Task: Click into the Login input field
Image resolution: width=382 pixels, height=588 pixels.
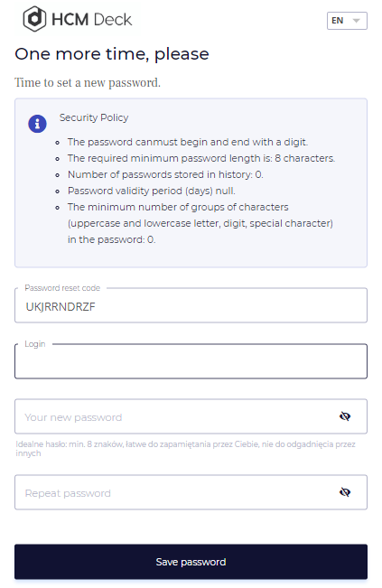Action: point(191,361)
